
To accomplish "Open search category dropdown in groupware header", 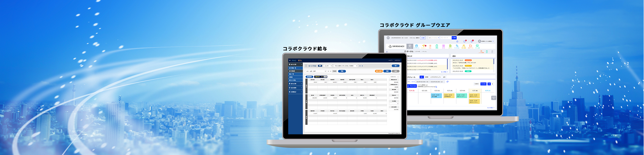I will pos(434,38).
